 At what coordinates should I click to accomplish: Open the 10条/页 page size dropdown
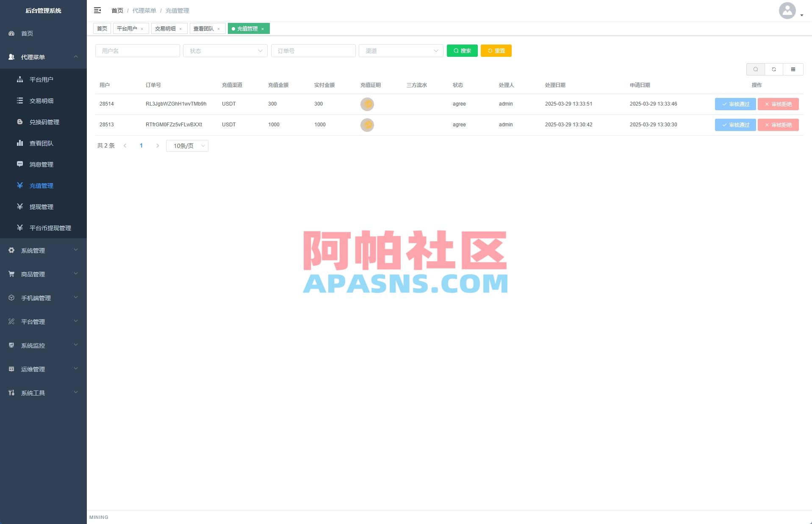[187, 145]
